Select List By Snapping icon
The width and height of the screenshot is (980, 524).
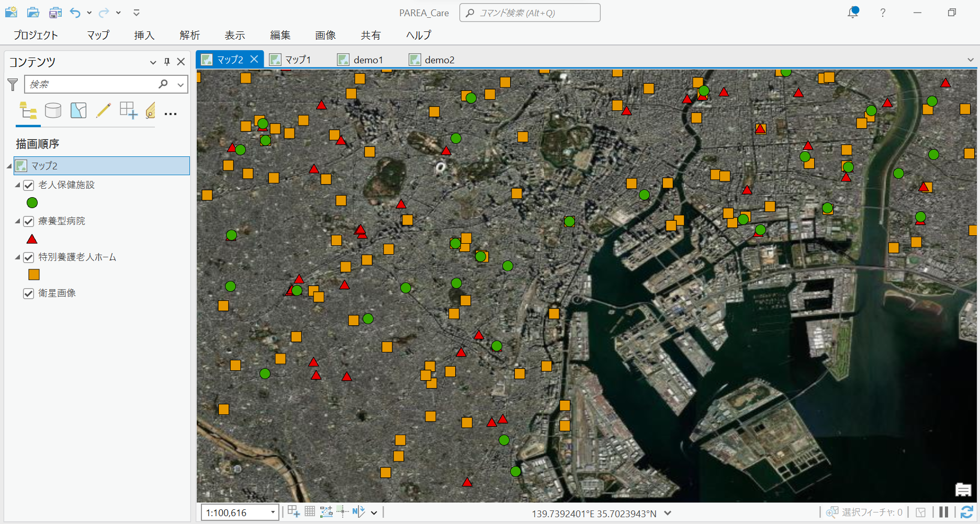tap(129, 110)
